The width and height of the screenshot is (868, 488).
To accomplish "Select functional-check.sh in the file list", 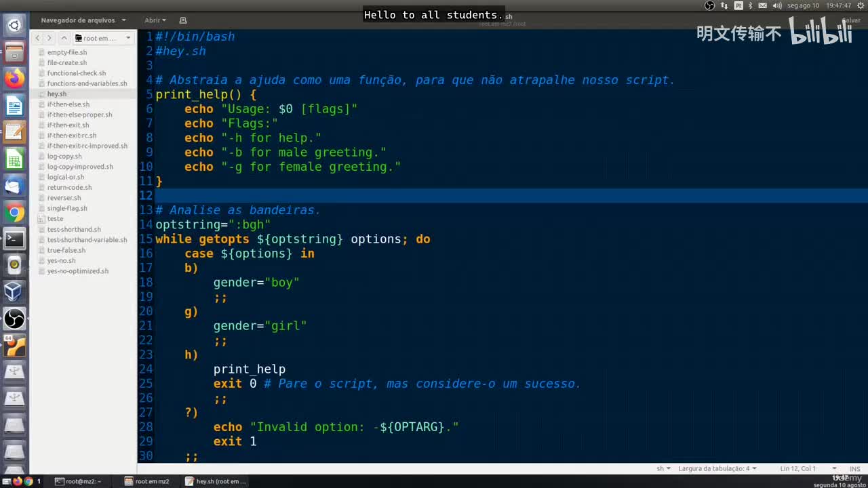I will [77, 73].
